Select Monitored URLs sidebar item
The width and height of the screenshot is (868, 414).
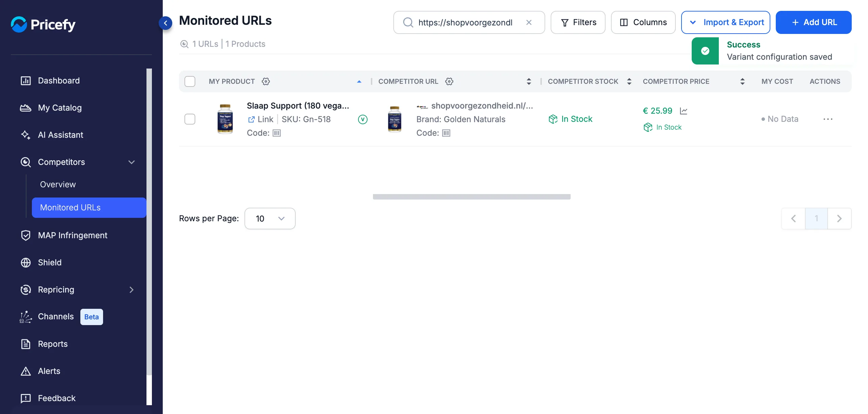[89, 208]
